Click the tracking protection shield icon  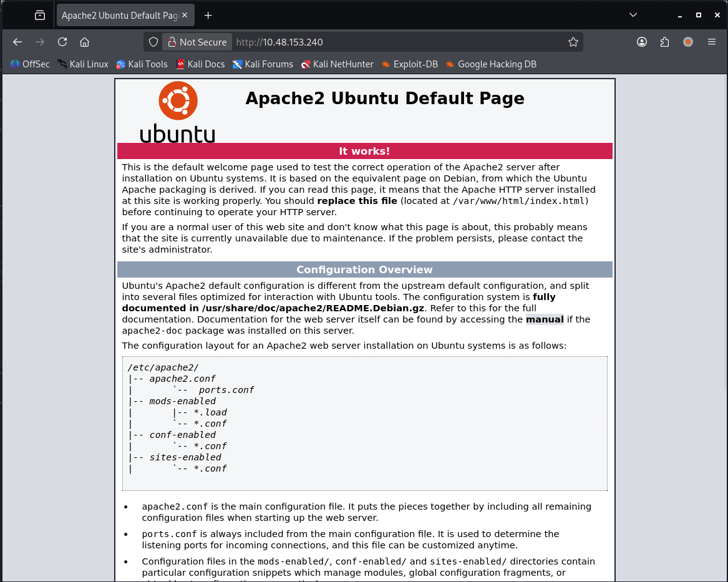pos(153,42)
